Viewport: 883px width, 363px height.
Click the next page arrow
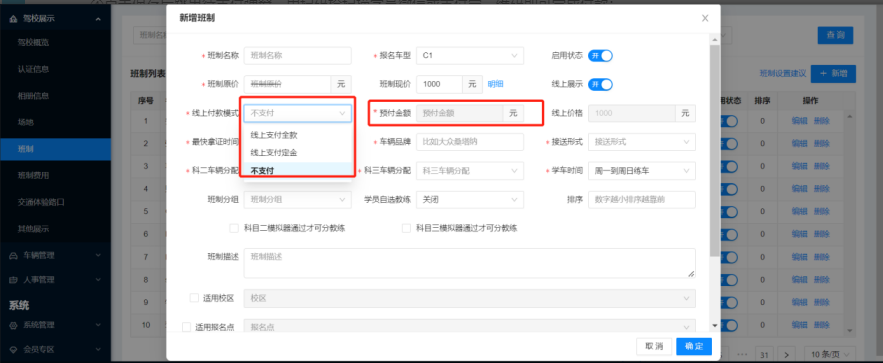(x=786, y=355)
